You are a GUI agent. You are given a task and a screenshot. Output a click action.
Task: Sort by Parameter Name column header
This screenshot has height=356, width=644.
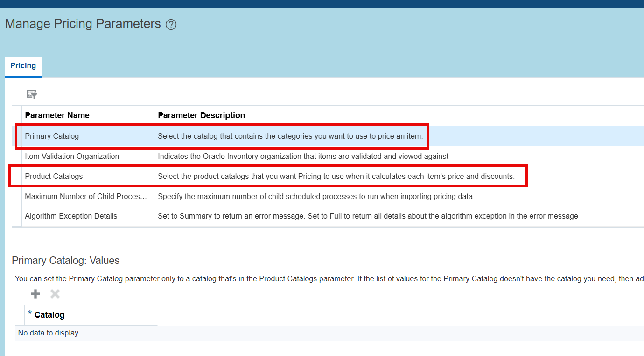57,115
